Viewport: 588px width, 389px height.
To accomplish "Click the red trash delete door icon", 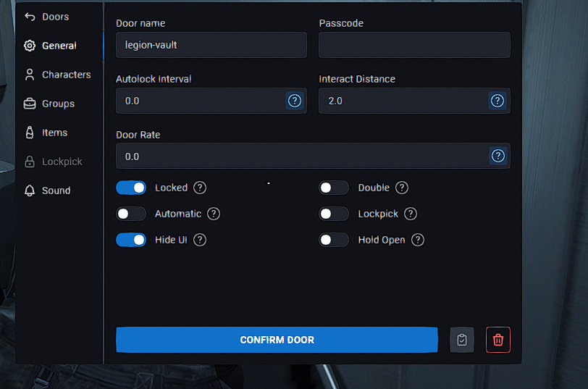I will pyautogui.click(x=497, y=340).
